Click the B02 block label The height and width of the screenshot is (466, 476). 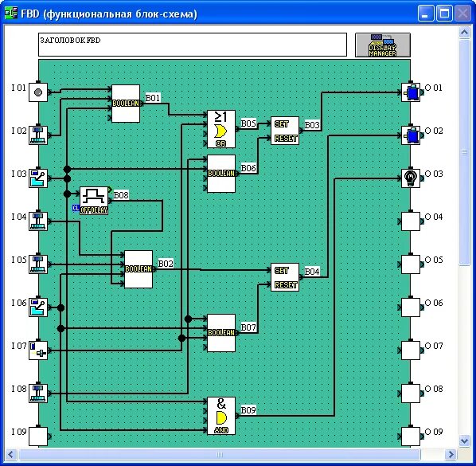[x=166, y=264]
